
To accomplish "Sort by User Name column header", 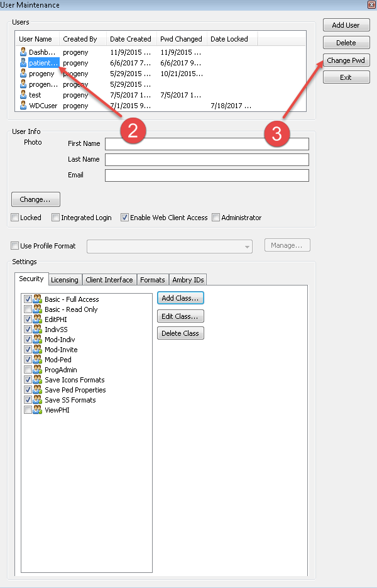I will pos(38,39).
